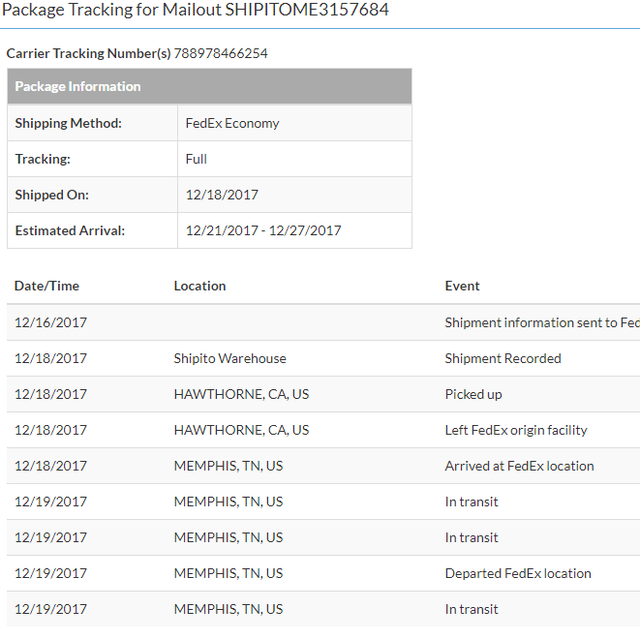
Task: Click the Package Information table header
Action: click(209, 86)
